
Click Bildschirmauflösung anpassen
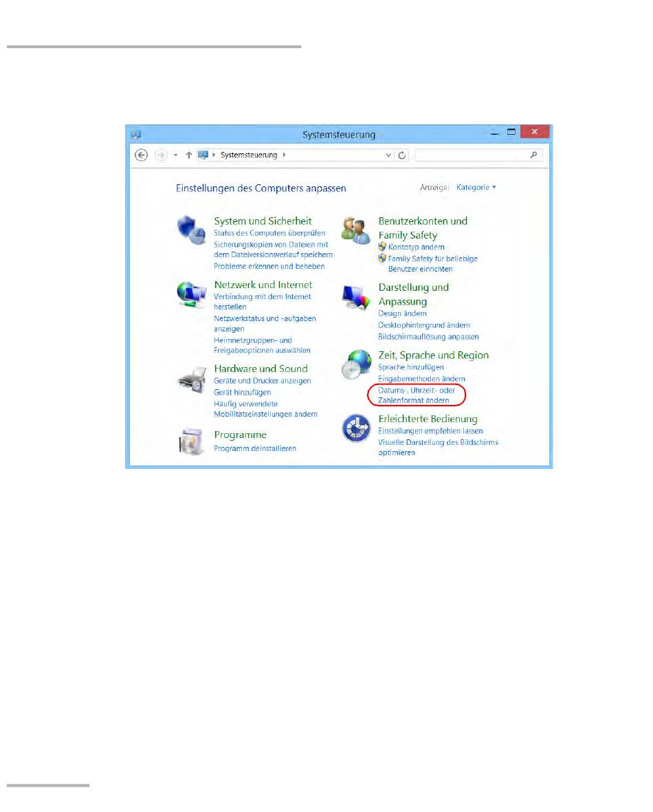(x=428, y=337)
